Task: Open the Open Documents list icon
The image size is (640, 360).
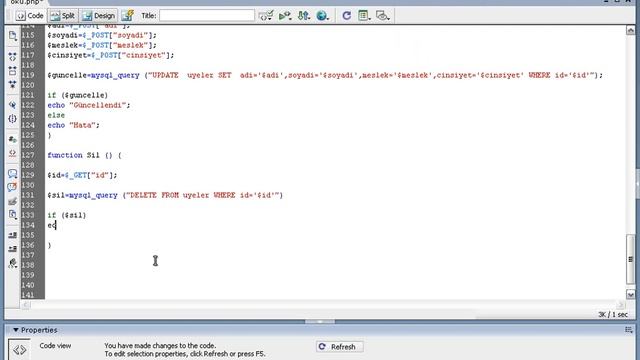Action: tap(13, 36)
